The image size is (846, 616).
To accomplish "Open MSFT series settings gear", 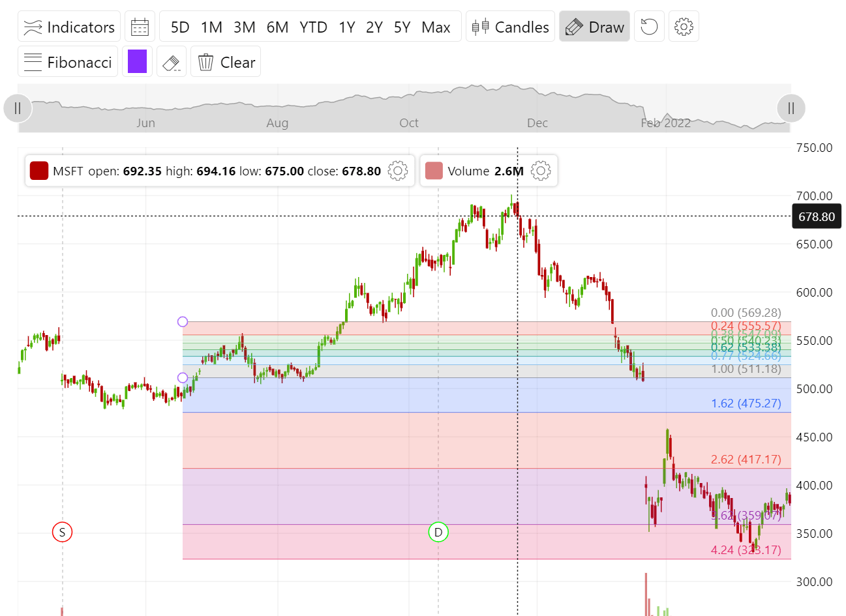I will (397, 171).
